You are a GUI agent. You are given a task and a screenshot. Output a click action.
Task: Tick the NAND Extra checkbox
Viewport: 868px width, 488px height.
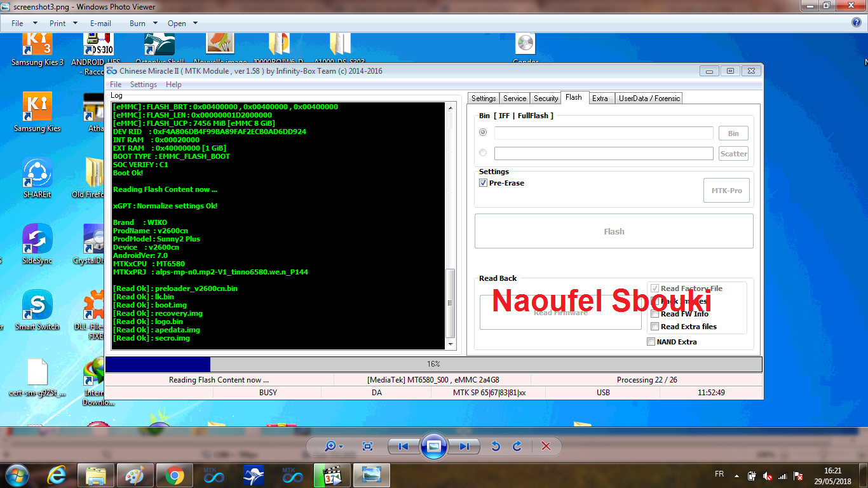[651, 342]
